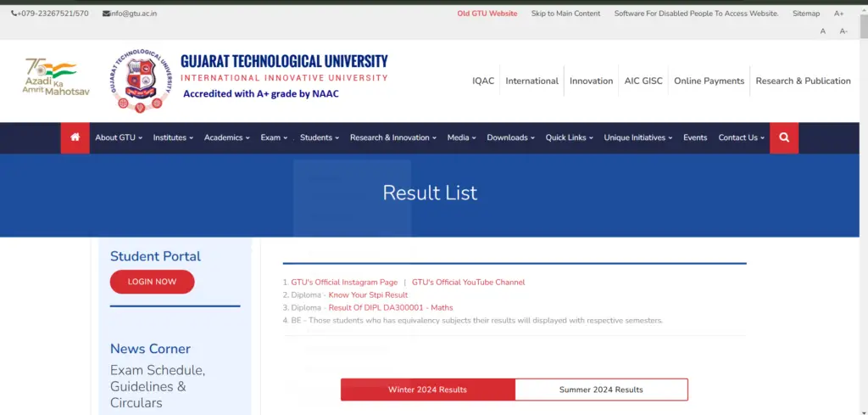Image resolution: width=868 pixels, height=415 pixels.
Task: Expand the Institutes dropdown menu
Action: click(x=173, y=137)
